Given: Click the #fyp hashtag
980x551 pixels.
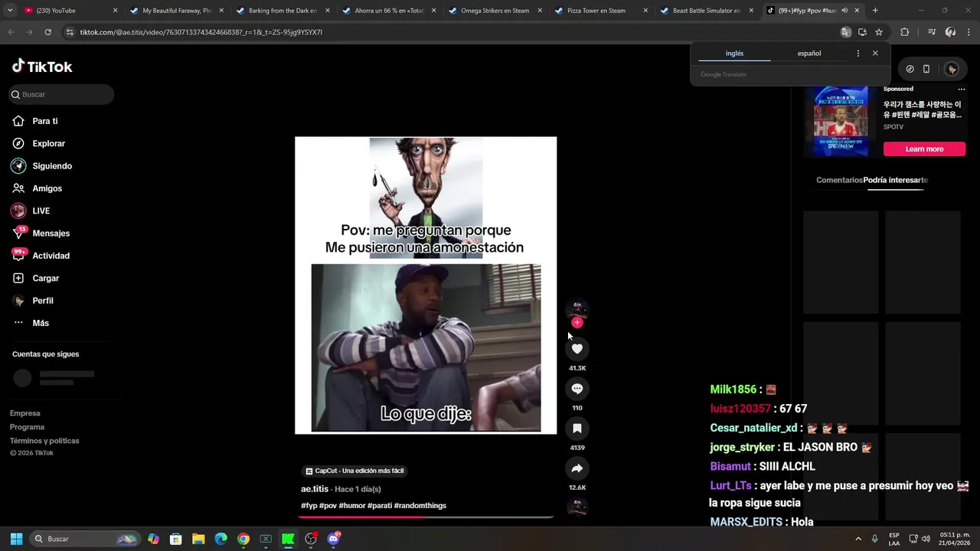Looking at the screenshot, I should tap(309, 506).
